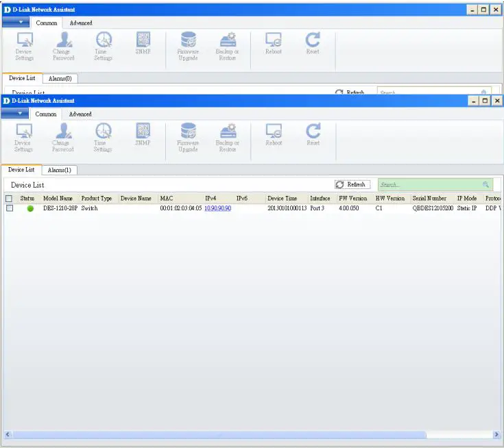This screenshot has height=448, width=504.
Task: Open Time Settings in front window
Action: (103, 138)
